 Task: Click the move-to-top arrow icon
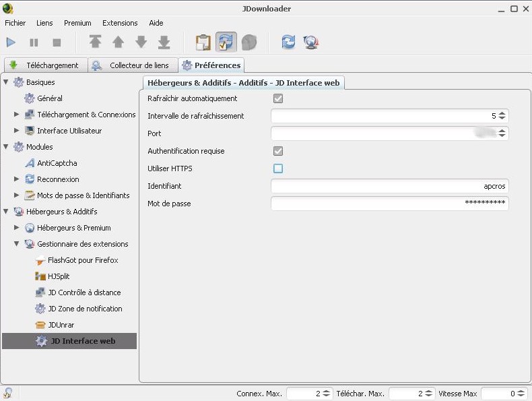point(95,42)
